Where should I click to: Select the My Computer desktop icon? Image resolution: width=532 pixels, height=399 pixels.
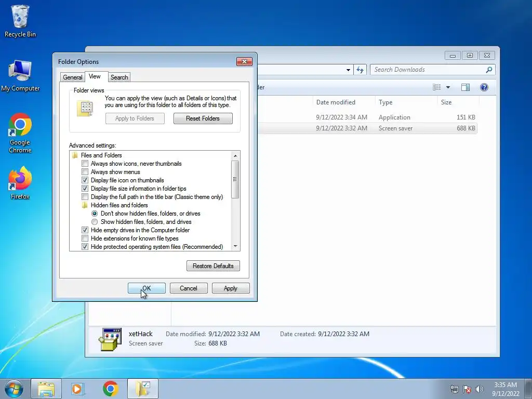[x=20, y=76]
